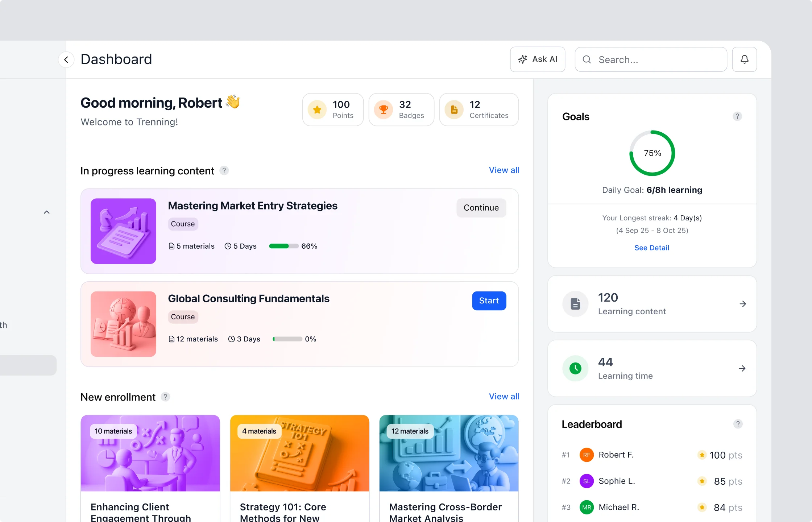Continue Mastering Market Entry Strategies course
The width and height of the screenshot is (812, 522).
point(481,208)
